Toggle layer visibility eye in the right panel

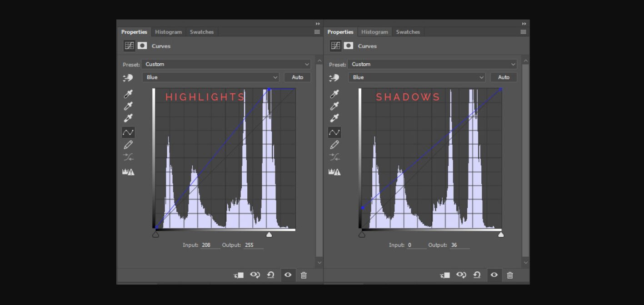click(494, 275)
